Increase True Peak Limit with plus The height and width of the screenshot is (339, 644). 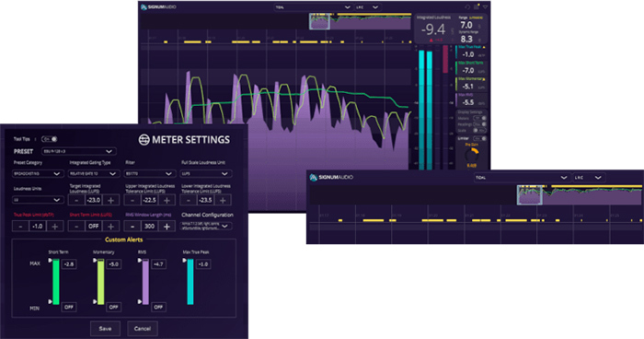pos(54,227)
